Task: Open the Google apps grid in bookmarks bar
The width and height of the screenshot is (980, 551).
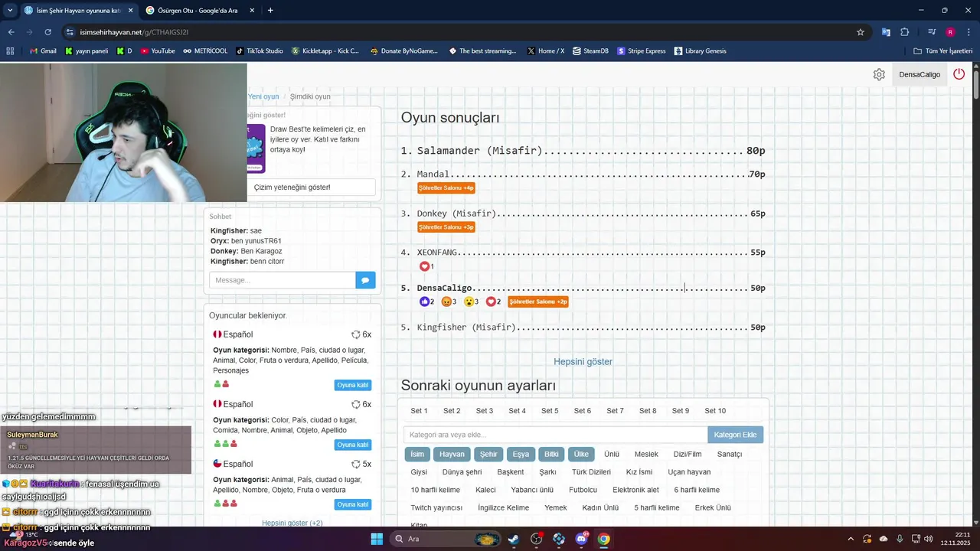Action: pyautogui.click(x=10, y=51)
